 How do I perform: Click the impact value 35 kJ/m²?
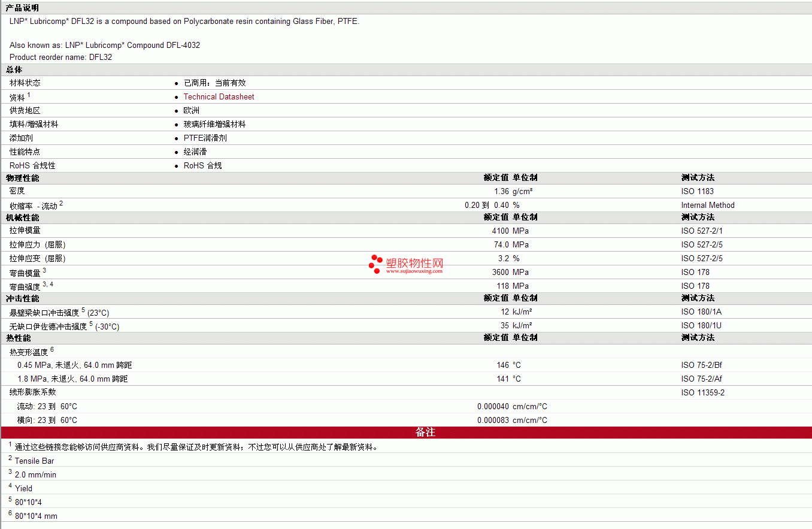[x=517, y=325]
